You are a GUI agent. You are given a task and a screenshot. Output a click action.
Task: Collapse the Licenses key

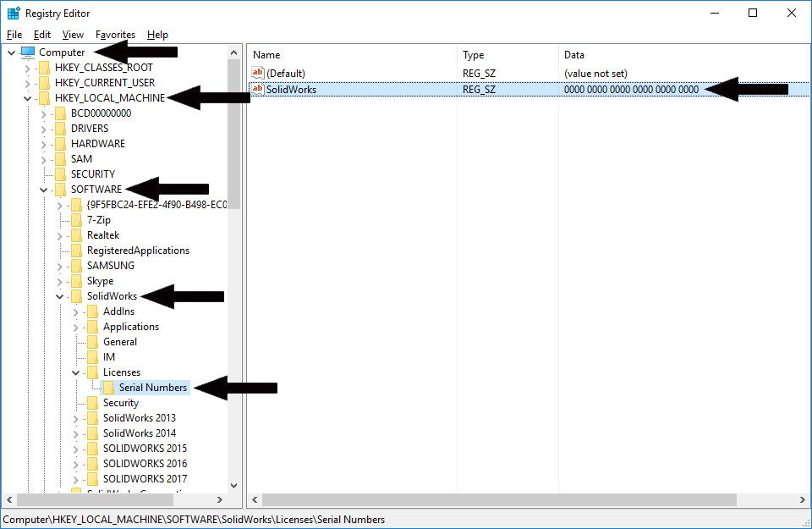pyautogui.click(x=75, y=373)
